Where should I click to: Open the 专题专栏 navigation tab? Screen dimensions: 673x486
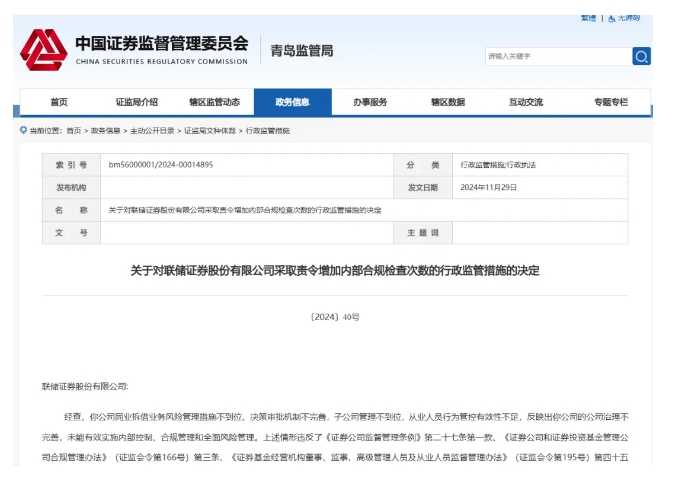[611, 102]
